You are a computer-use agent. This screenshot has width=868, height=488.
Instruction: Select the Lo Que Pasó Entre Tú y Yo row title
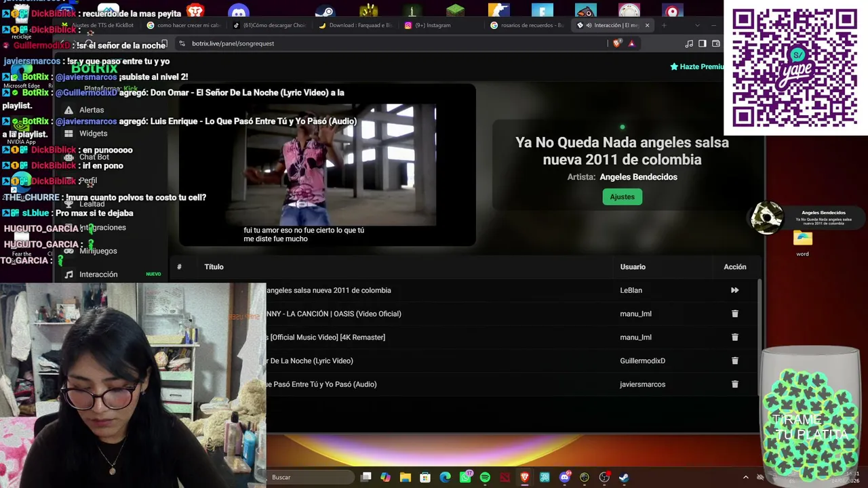point(321,384)
